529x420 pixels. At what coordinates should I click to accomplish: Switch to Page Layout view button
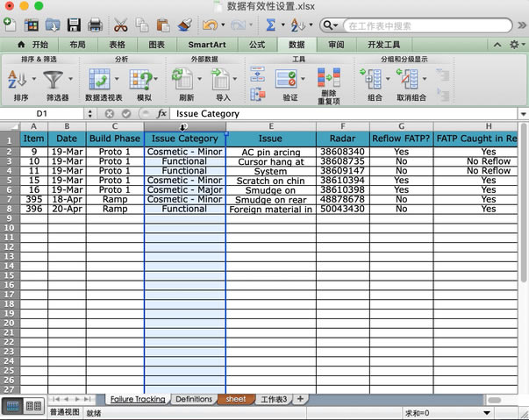[32, 406]
